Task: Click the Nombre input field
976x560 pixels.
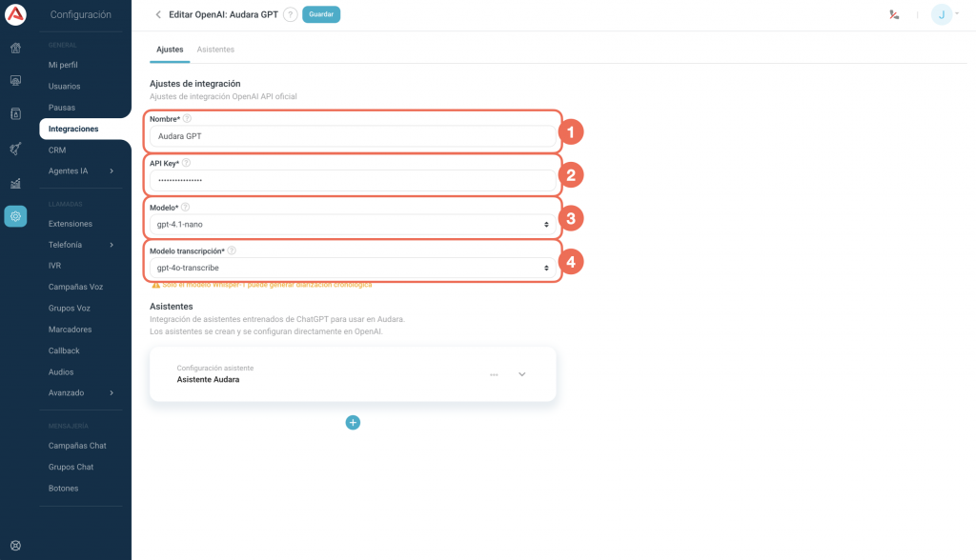Action: click(353, 136)
